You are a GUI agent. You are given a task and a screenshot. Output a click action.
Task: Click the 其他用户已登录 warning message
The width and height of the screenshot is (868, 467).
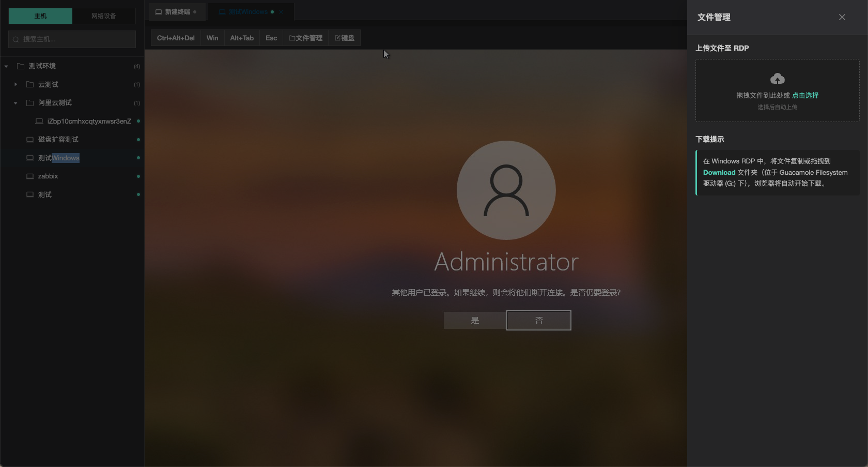coord(506,293)
